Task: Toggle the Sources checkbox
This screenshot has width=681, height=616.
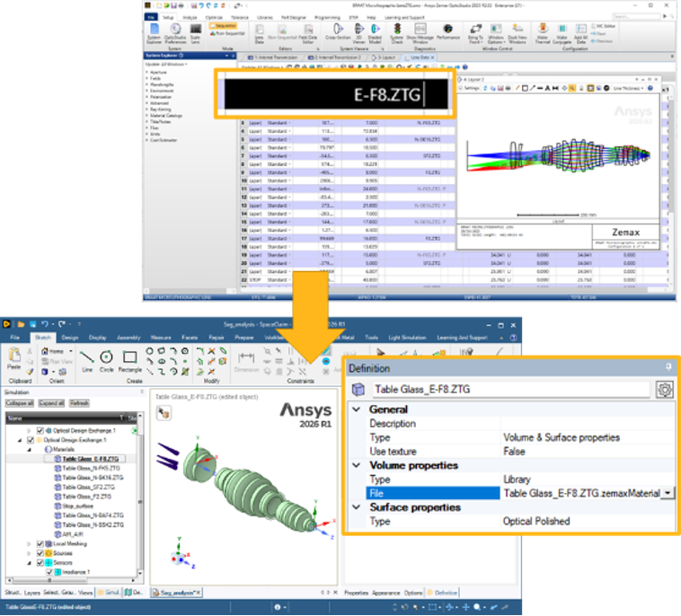Action: coord(40,553)
